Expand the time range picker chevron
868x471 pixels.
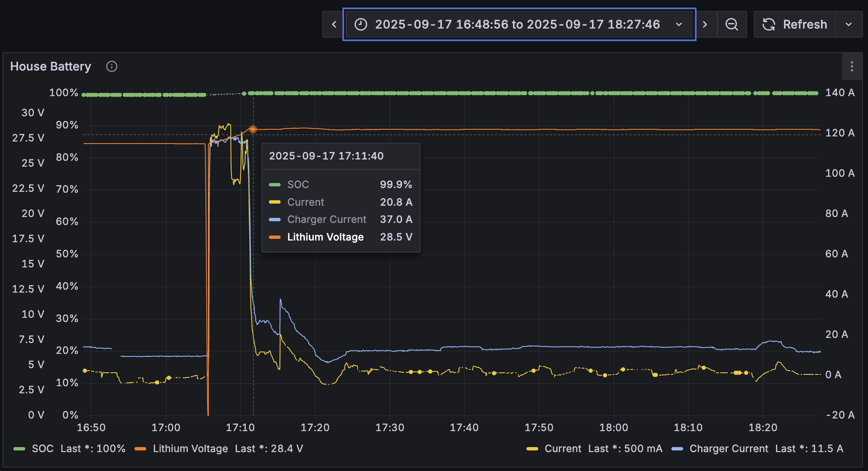click(x=679, y=24)
